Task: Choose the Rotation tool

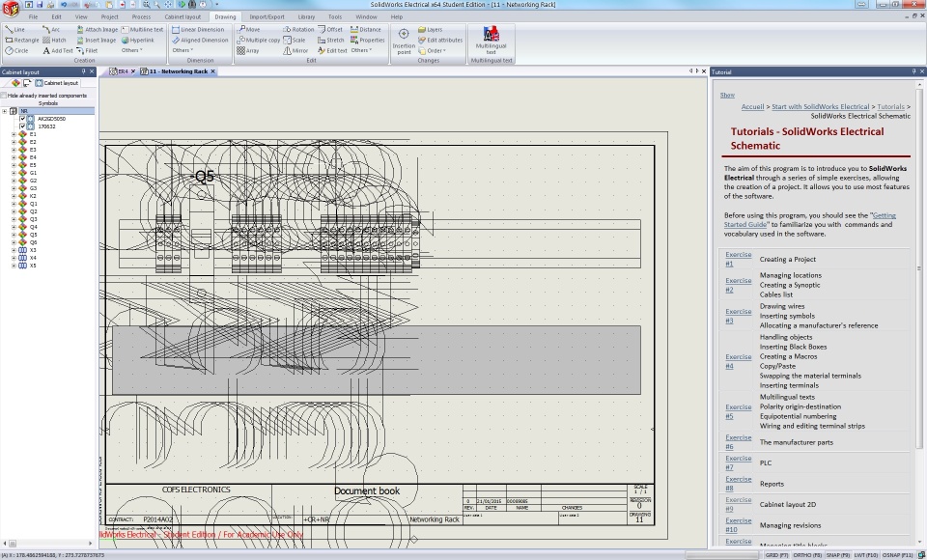Action: 298,30
